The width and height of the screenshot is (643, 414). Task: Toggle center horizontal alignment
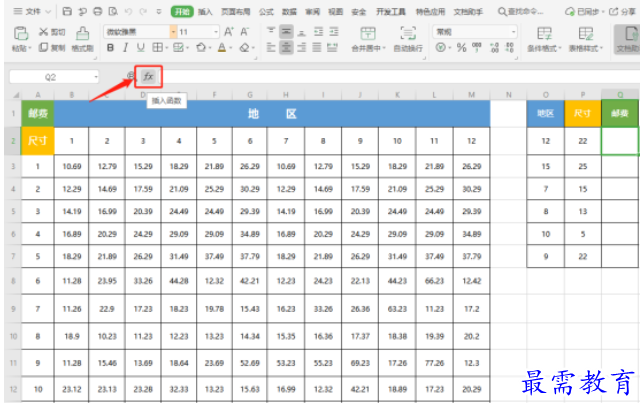point(286,48)
